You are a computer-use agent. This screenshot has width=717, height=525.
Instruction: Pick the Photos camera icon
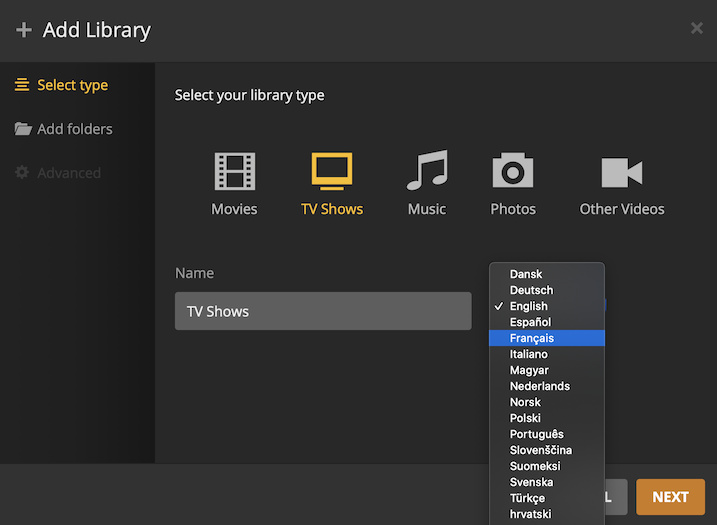(x=513, y=172)
